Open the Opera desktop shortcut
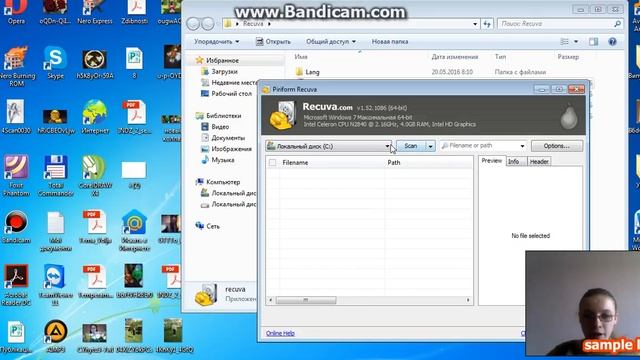This screenshot has height=360, width=640. coord(16,11)
